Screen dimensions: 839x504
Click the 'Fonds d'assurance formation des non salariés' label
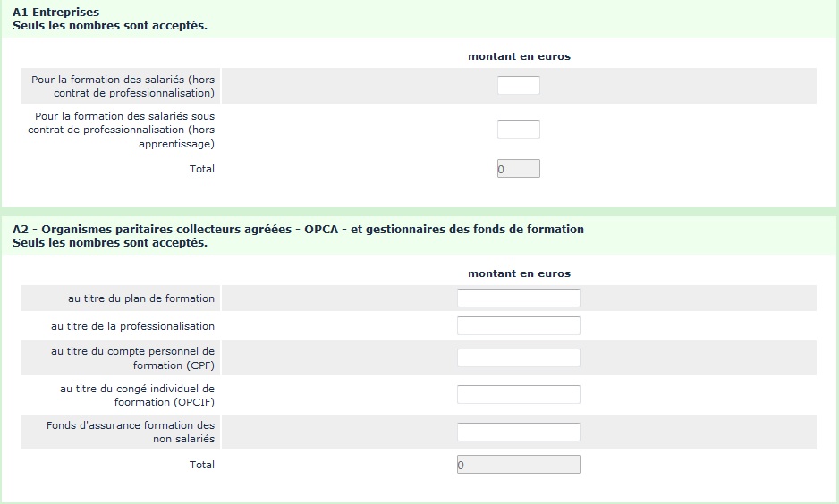[x=131, y=432]
